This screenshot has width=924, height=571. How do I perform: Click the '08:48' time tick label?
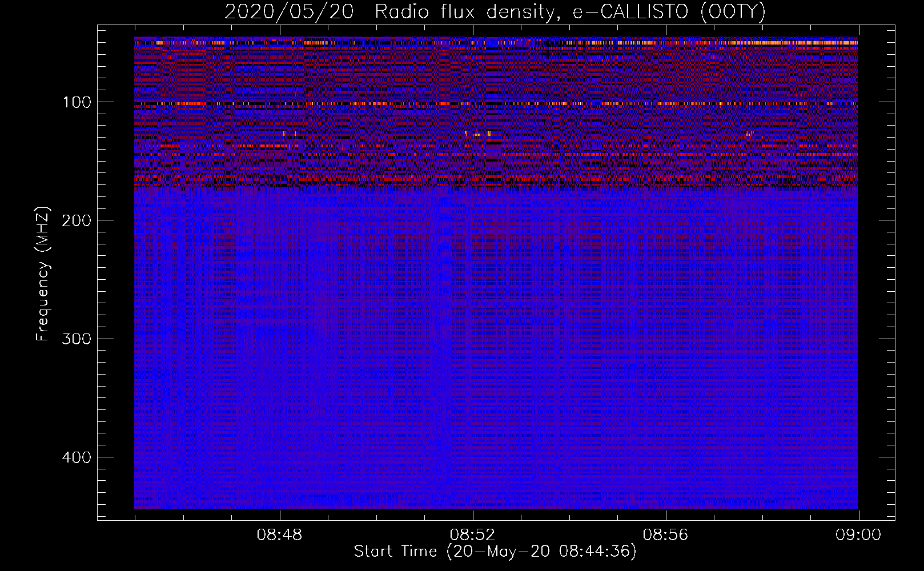(x=279, y=535)
